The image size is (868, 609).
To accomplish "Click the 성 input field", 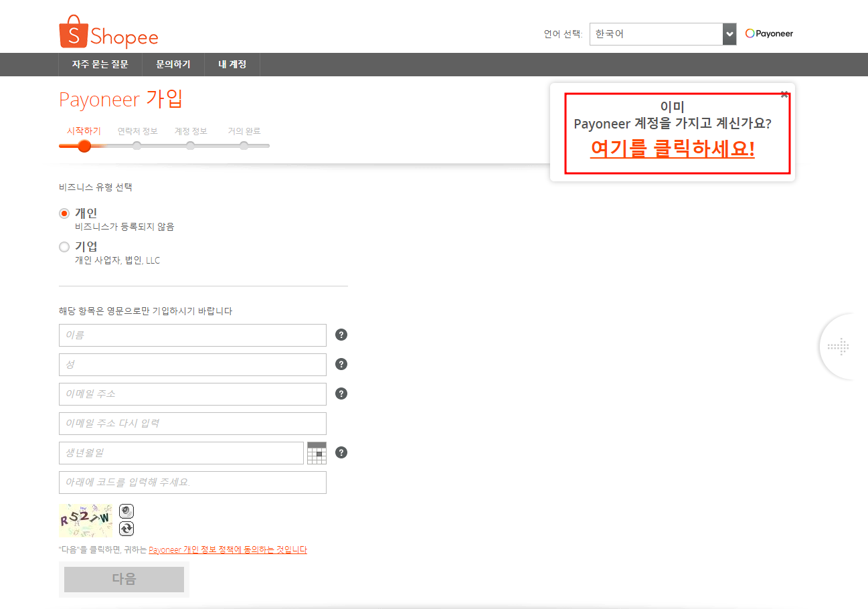I will click(x=193, y=365).
